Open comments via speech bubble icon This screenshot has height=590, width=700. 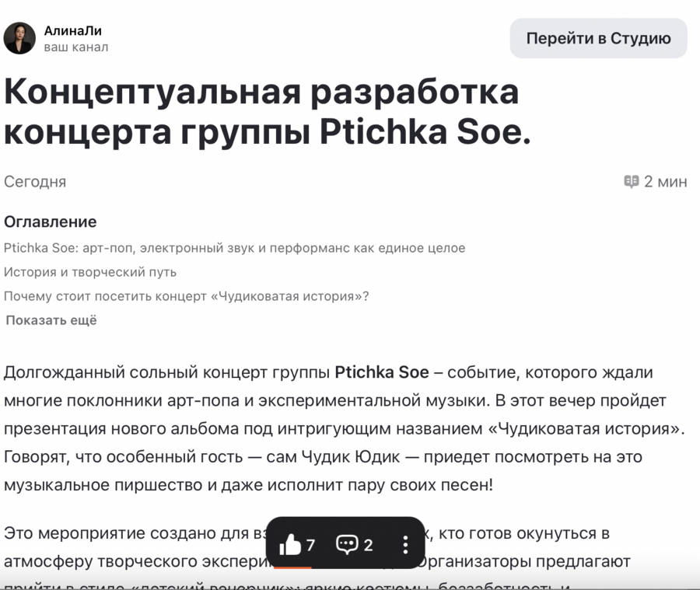[347, 544]
